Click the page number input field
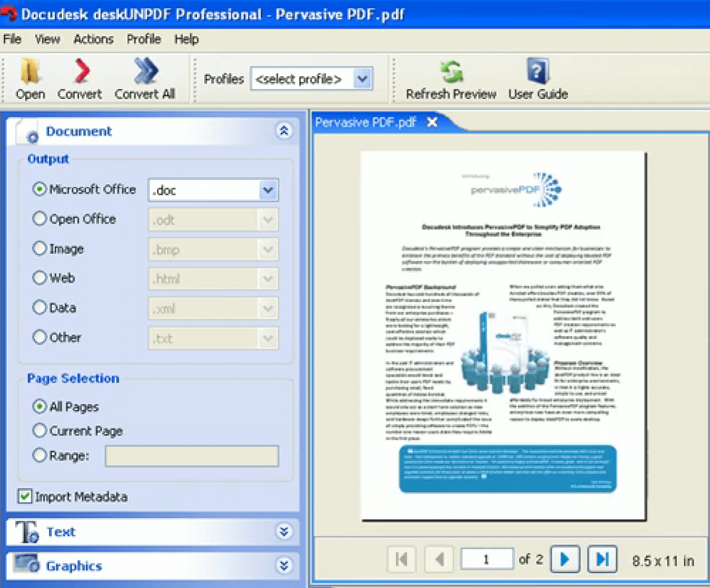The width and height of the screenshot is (710, 588). (487, 559)
